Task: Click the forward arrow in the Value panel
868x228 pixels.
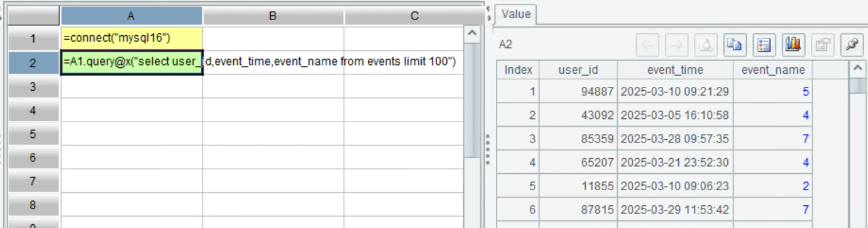Action: pyautogui.click(x=677, y=45)
